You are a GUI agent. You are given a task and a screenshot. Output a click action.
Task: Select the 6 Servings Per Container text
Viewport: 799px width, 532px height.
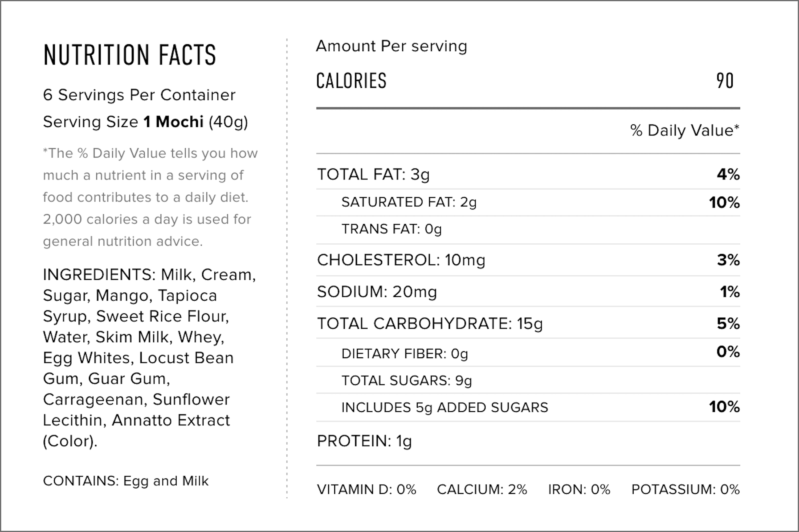tap(139, 95)
